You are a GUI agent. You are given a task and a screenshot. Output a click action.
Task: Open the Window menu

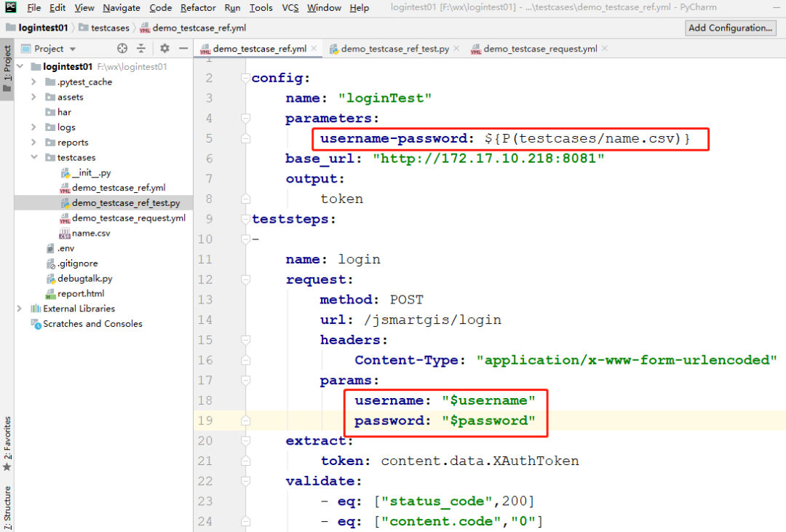point(324,7)
